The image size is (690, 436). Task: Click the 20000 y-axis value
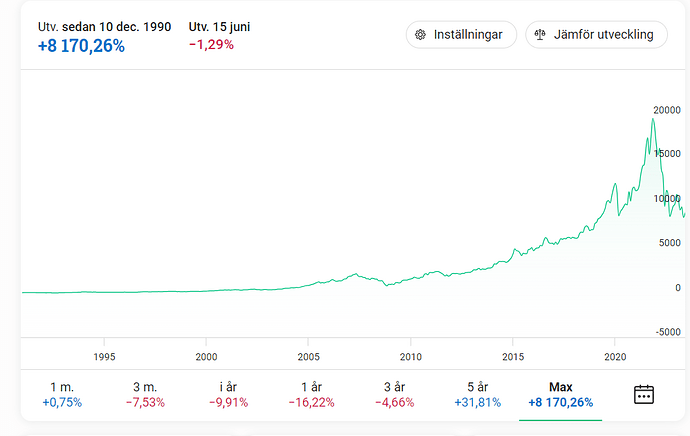point(667,110)
